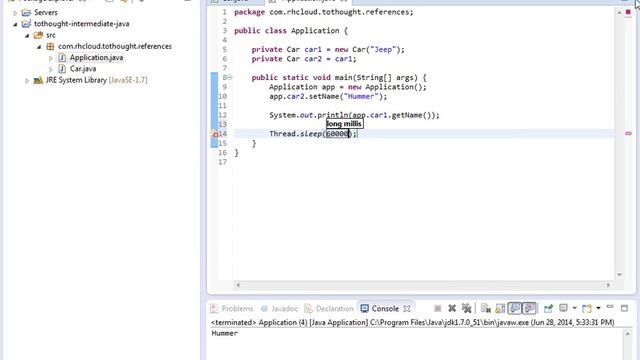Click the editor horizontal scrollbar right arrow
This screenshot has height=360, width=640.
pos(608,285)
